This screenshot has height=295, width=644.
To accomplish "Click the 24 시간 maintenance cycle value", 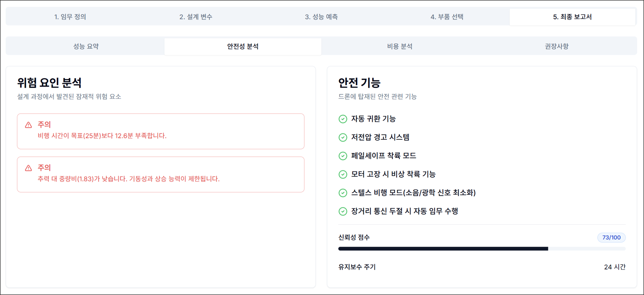I will [x=615, y=267].
